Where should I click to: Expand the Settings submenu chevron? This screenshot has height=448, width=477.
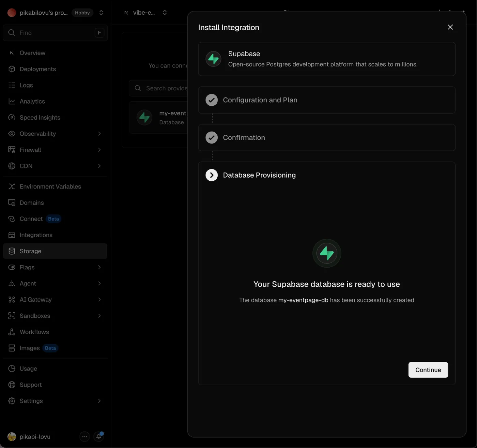[x=99, y=401]
